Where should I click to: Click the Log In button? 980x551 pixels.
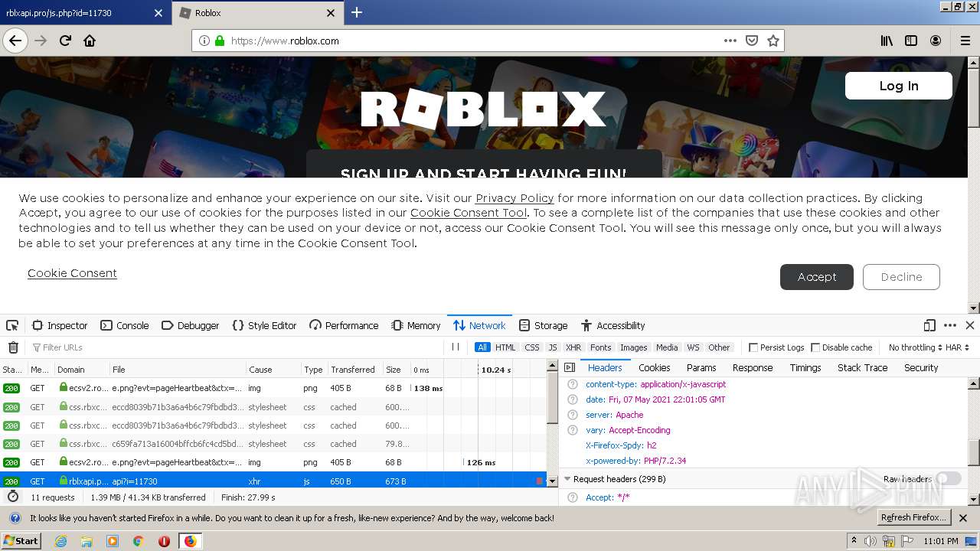899,86
